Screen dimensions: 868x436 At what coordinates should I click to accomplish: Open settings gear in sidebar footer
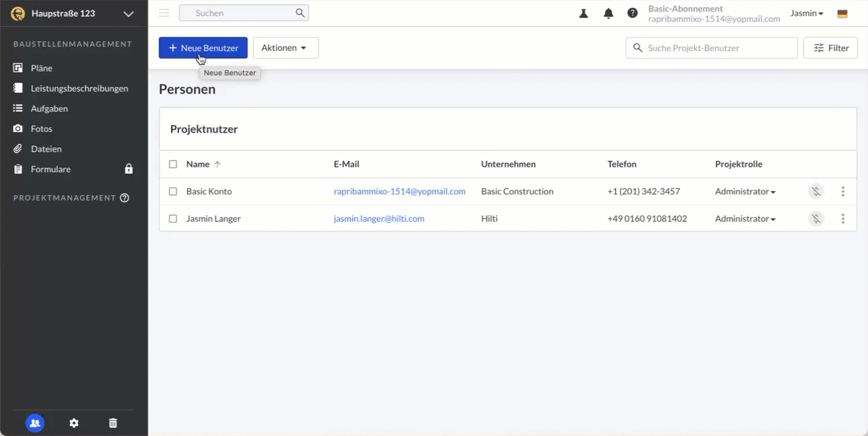pyautogui.click(x=74, y=423)
